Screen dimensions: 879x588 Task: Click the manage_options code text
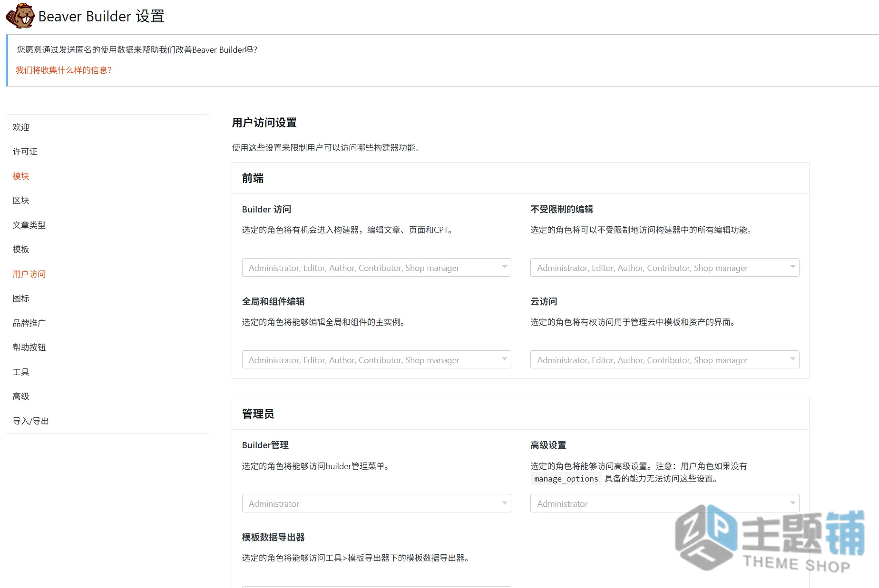(566, 479)
